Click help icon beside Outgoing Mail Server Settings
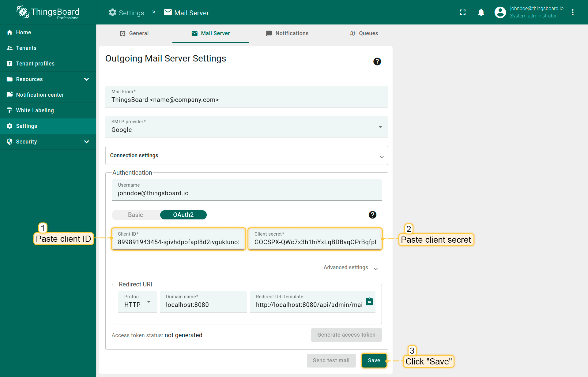The width and height of the screenshot is (588, 377). tap(377, 62)
